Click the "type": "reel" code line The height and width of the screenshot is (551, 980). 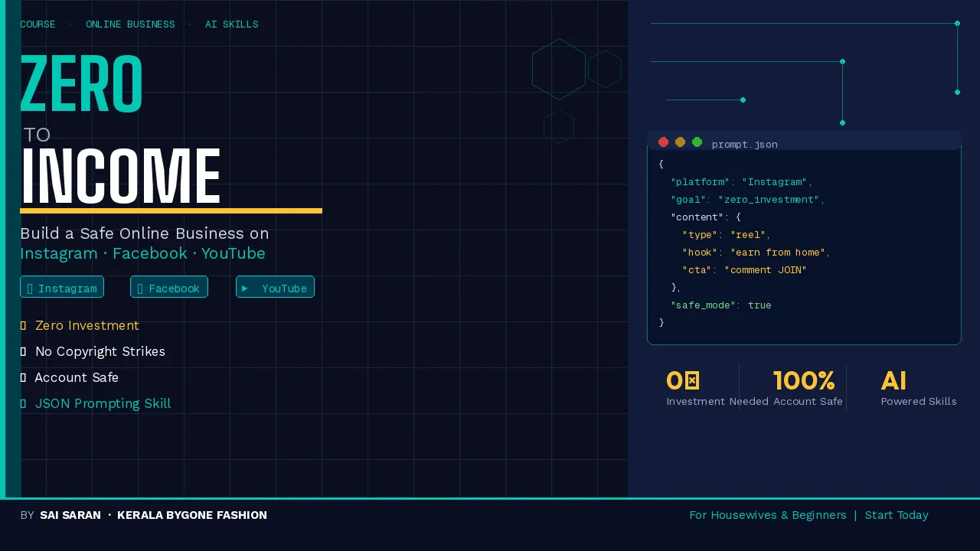[x=727, y=235]
